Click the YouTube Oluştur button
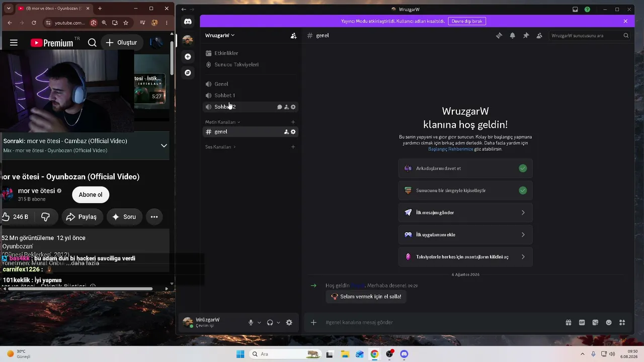Screen dimensions: 644x362 (121, 43)
